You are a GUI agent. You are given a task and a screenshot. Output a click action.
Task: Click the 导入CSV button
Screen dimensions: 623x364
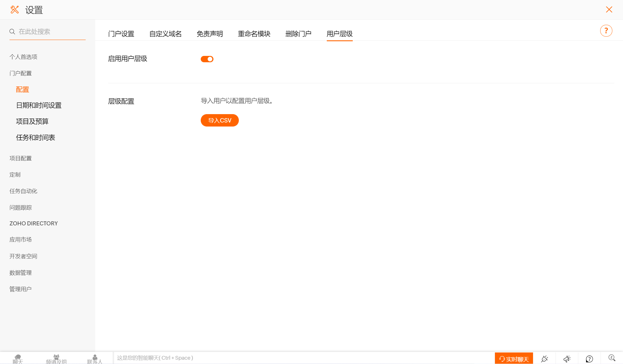click(x=219, y=120)
